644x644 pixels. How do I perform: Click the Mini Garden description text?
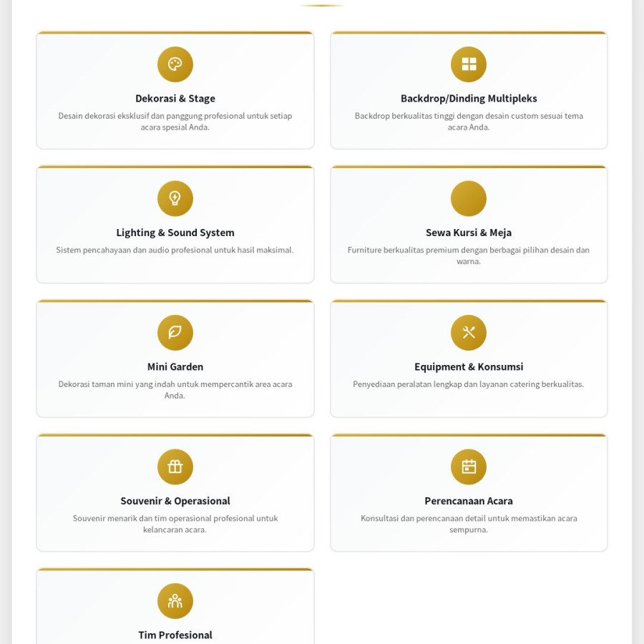[175, 390]
